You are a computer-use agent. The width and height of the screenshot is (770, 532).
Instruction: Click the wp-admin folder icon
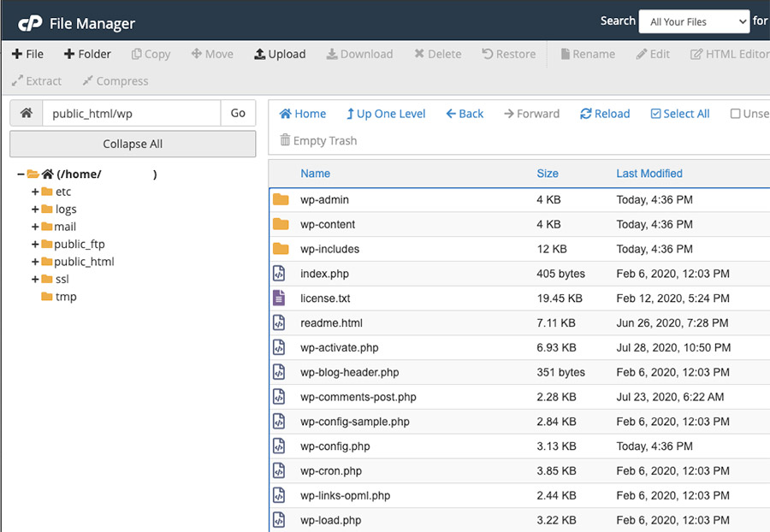281,200
